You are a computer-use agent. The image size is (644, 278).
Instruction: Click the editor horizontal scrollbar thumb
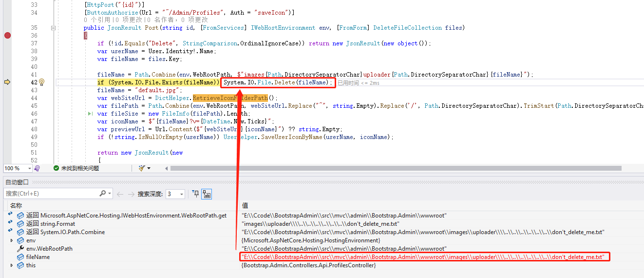396,168
